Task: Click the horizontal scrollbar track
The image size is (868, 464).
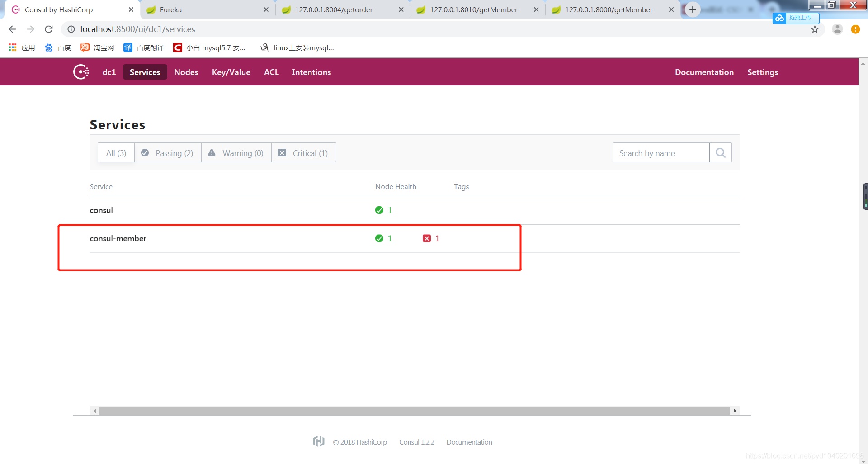Action: [414, 411]
